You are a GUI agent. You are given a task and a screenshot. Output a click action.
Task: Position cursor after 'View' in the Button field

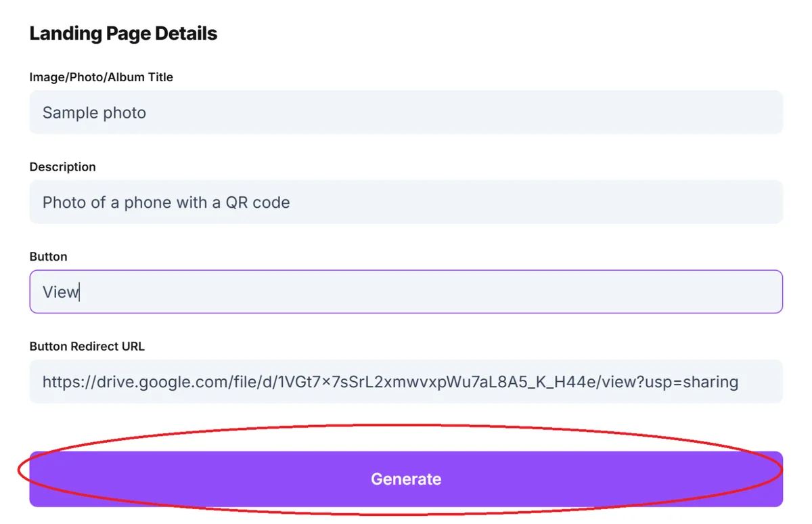click(x=80, y=291)
